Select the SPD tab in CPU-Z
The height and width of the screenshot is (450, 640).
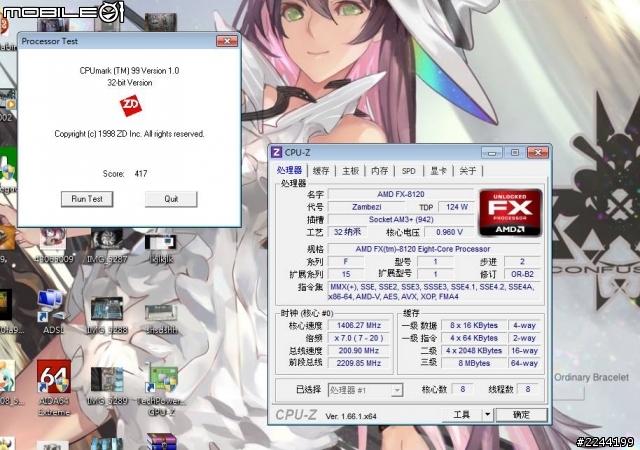coord(409,171)
